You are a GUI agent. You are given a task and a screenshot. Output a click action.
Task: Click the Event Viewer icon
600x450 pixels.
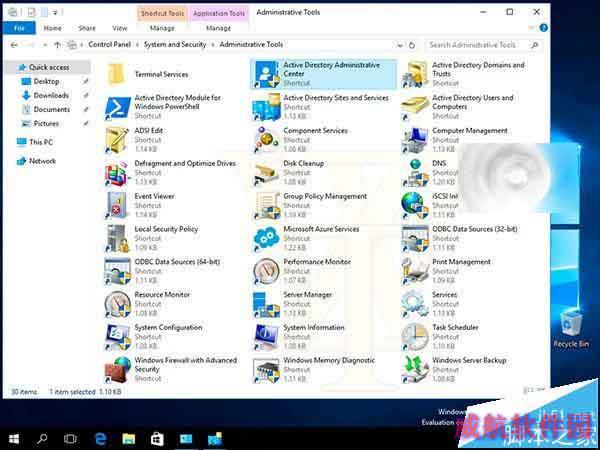117,206
